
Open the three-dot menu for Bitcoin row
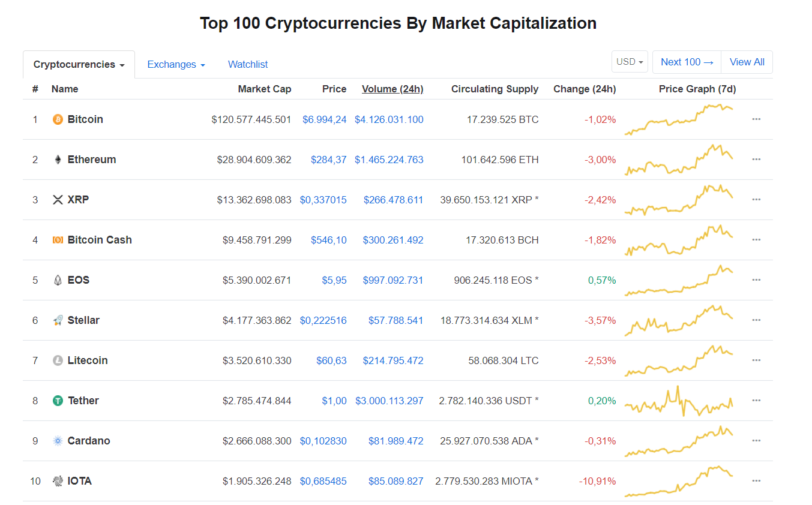pos(756,119)
